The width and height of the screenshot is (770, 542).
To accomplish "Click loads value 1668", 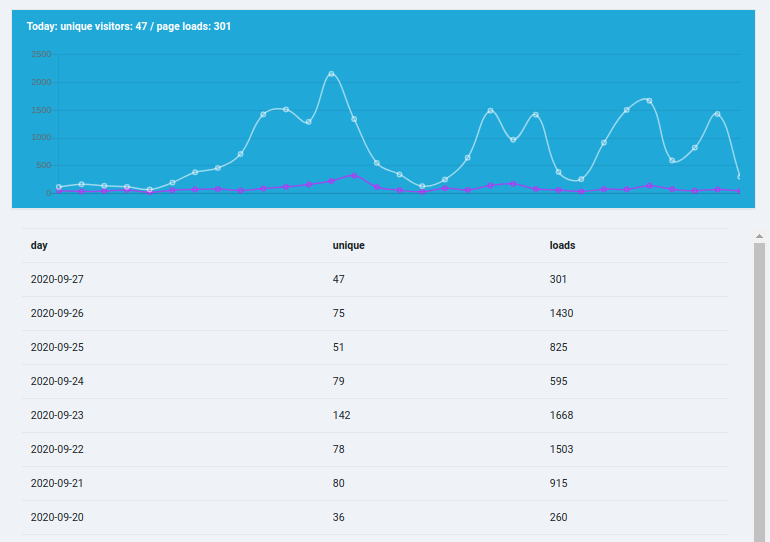I will (561, 415).
